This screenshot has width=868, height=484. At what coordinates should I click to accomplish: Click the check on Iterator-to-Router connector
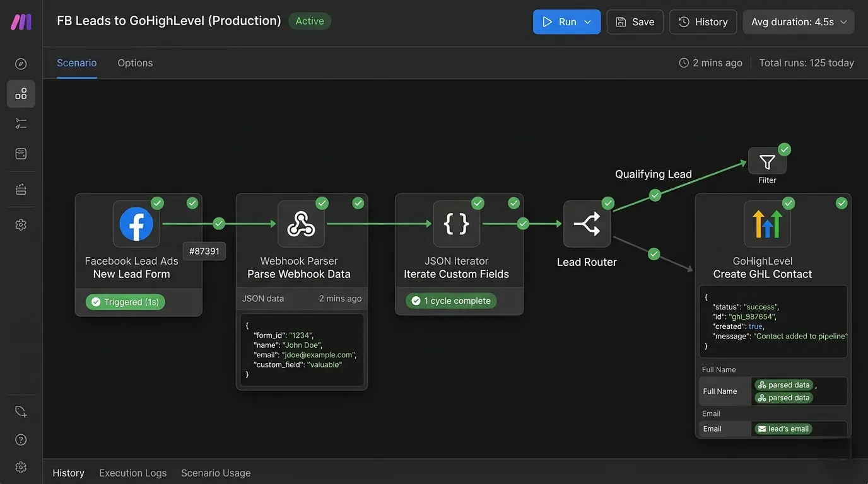click(x=523, y=223)
